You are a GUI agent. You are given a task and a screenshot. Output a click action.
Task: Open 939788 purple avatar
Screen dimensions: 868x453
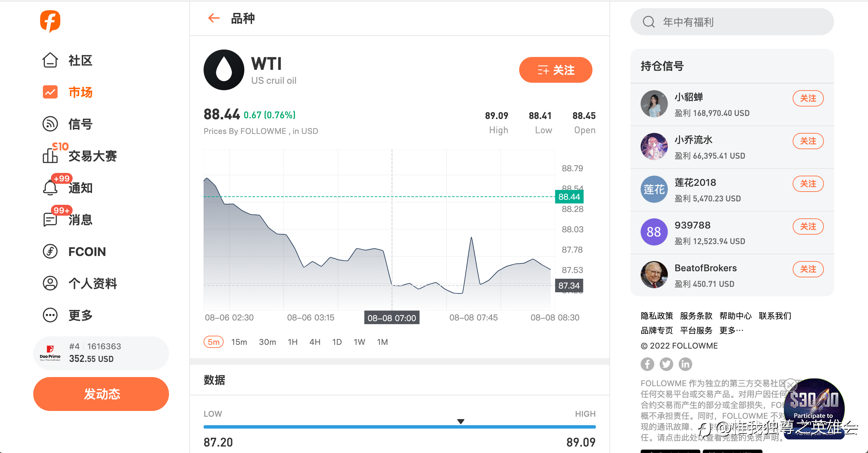[654, 232]
